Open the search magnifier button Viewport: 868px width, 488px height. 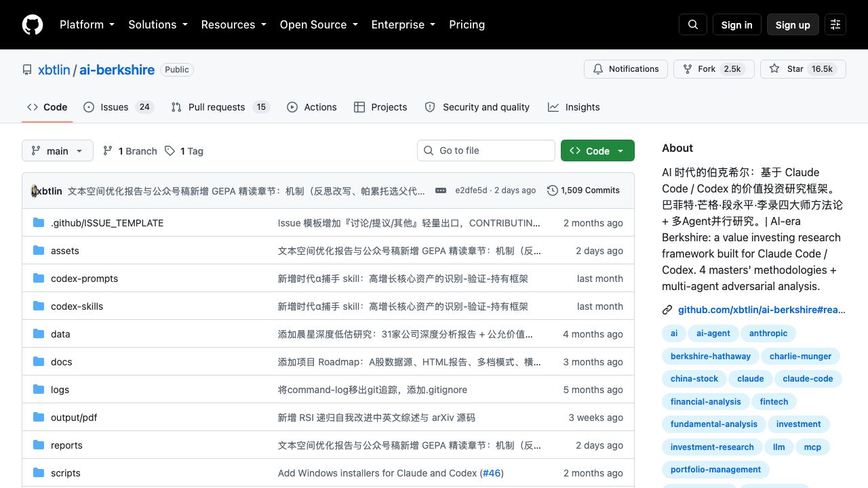(x=693, y=24)
